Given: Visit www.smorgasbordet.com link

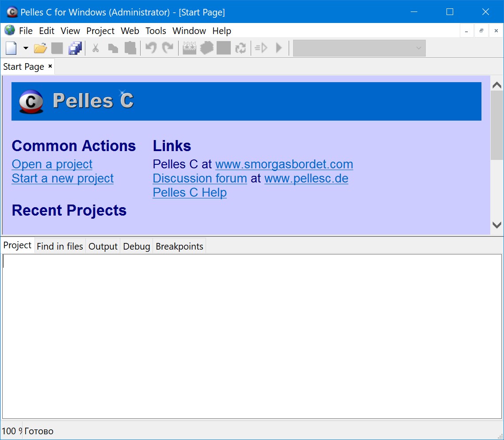Looking at the screenshot, I should tap(284, 164).
